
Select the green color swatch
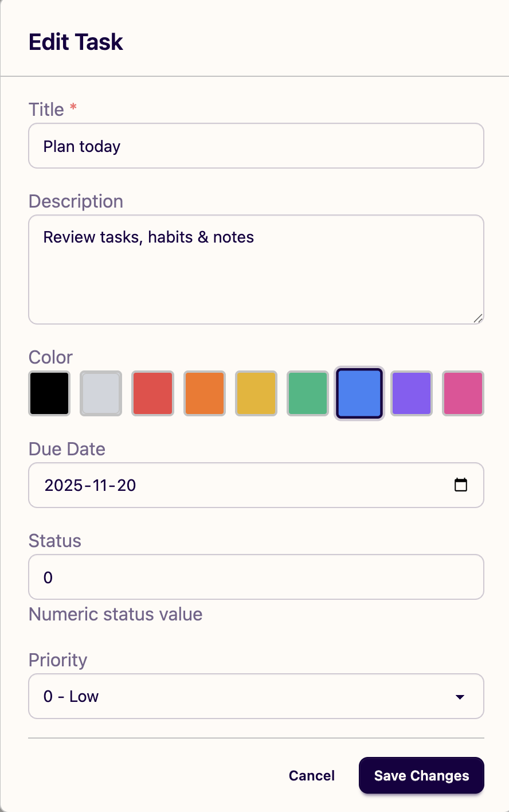[x=307, y=393]
